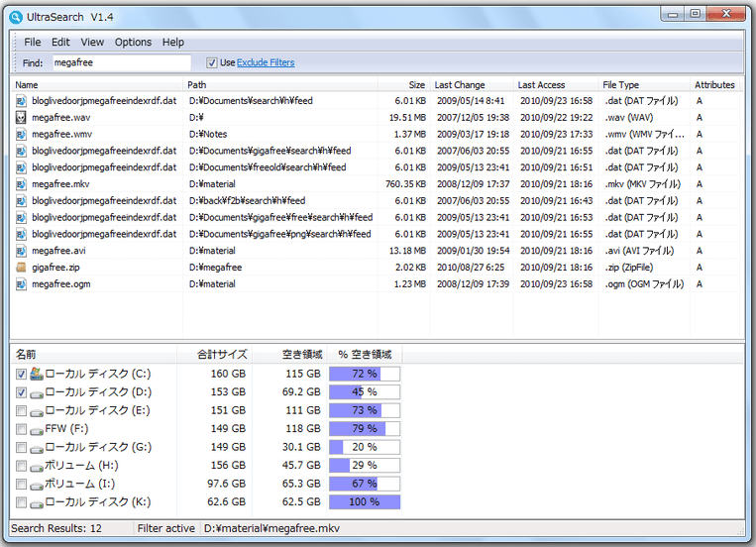The height and width of the screenshot is (547, 756).
Task: Open the Edit menu
Action: tap(60, 43)
